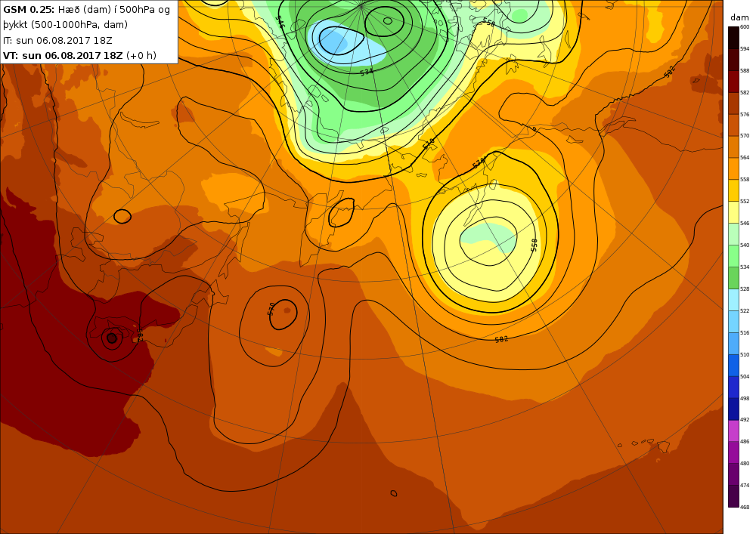The image size is (756, 534).
Task: Select the yellow swatch between 552 and 546
Action: pyautogui.click(x=733, y=212)
